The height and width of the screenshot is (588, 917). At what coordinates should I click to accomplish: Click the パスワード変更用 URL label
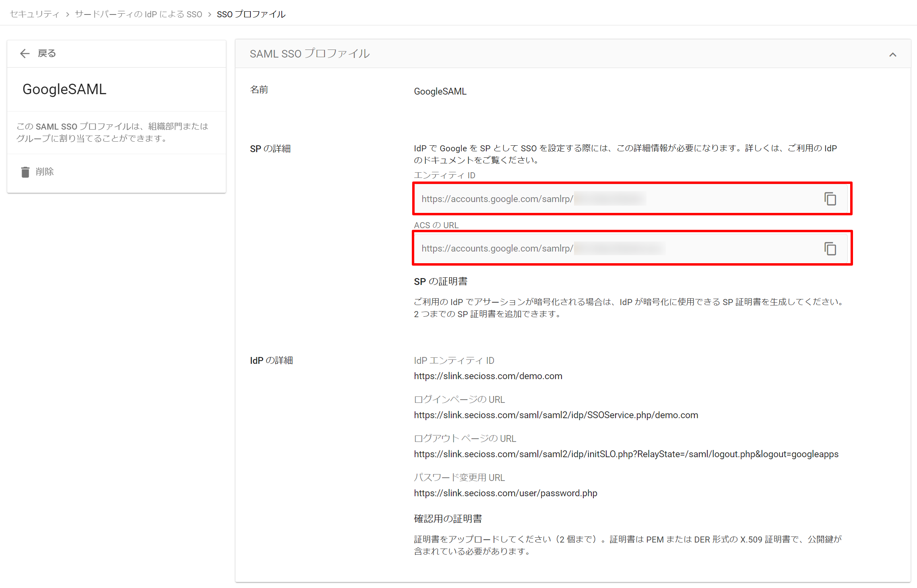click(x=459, y=477)
